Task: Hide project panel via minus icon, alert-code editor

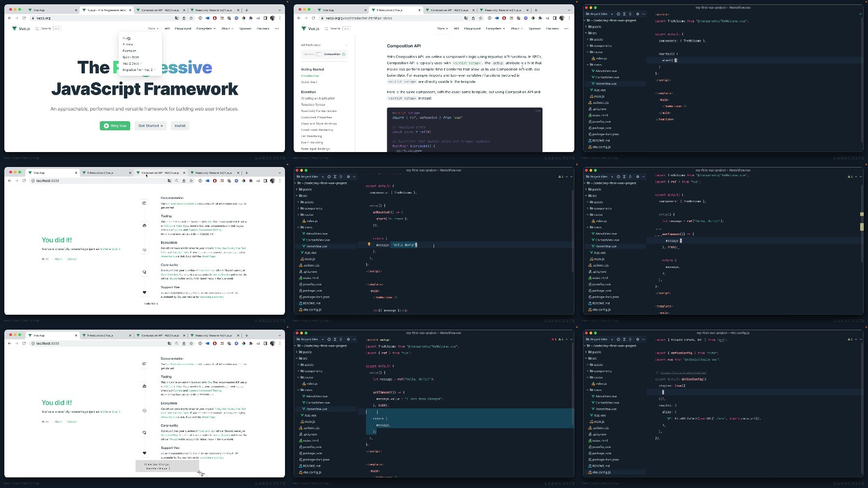Action: (x=643, y=14)
